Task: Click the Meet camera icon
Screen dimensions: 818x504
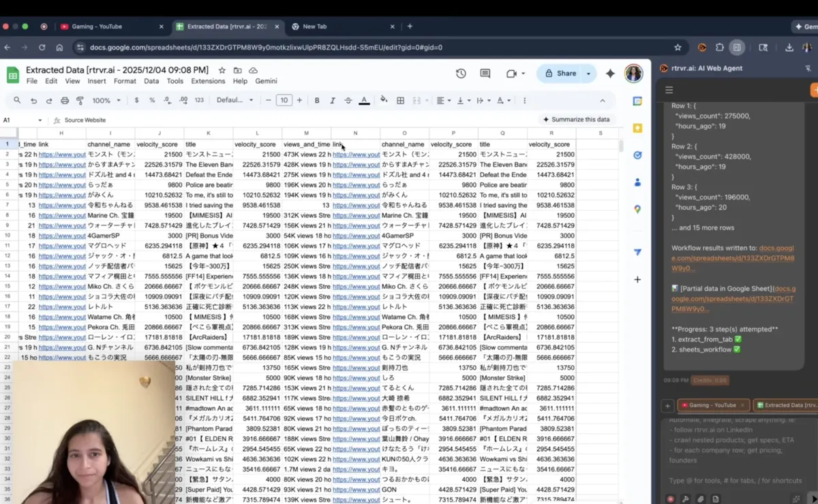Action: (511, 74)
